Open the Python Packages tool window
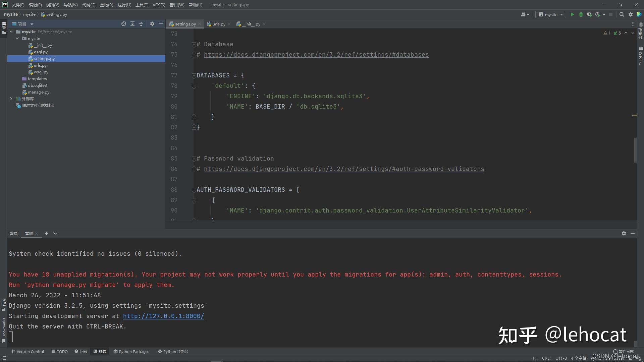This screenshot has height=362, width=644. pos(131,352)
